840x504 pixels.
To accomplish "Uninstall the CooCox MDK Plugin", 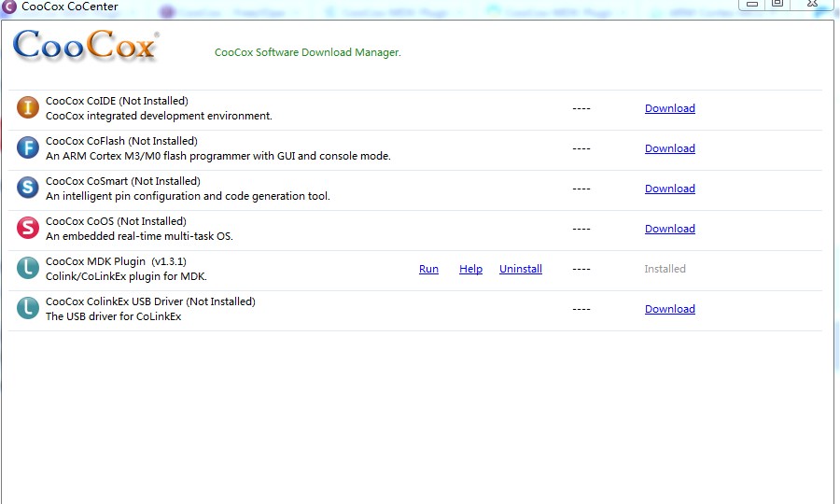I will pos(520,269).
